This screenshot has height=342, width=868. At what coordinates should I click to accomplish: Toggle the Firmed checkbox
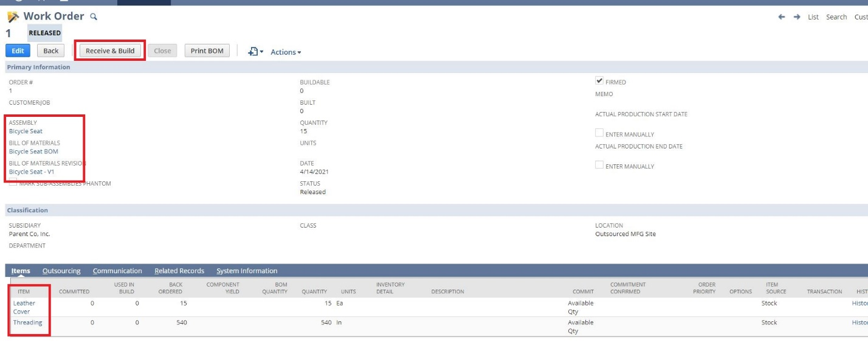click(x=599, y=81)
